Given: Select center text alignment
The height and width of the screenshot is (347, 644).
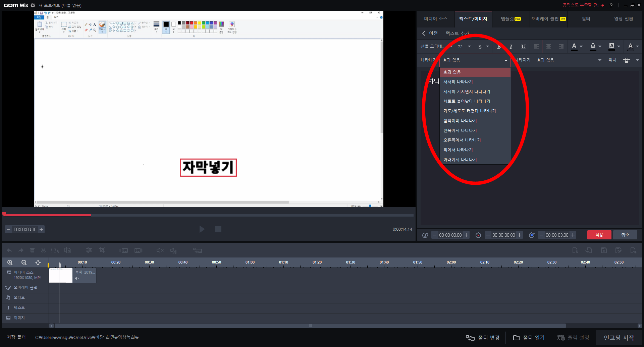Looking at the screenshot, I should point(549,47).
